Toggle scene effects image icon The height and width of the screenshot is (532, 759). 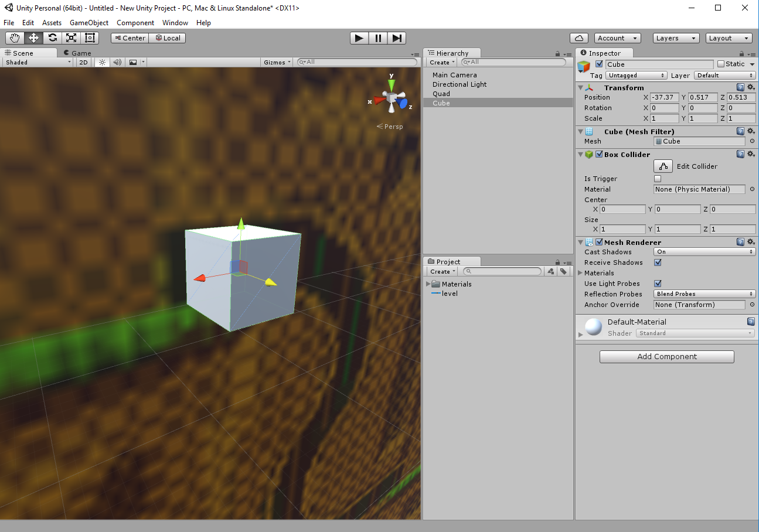133,62
